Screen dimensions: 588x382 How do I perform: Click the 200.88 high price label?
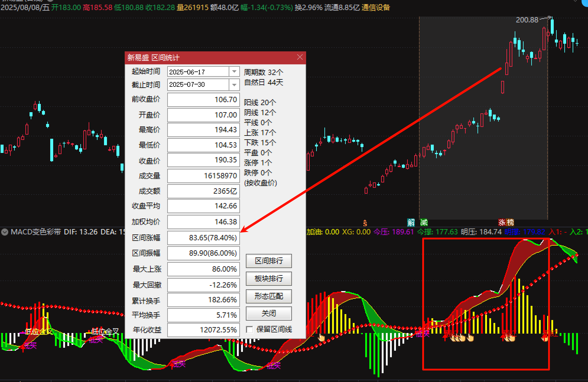coord(527,20)
